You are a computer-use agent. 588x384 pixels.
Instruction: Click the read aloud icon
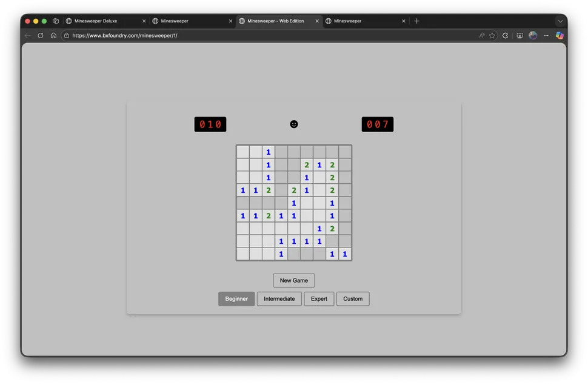pyautogui.click(x=482, y=35)
